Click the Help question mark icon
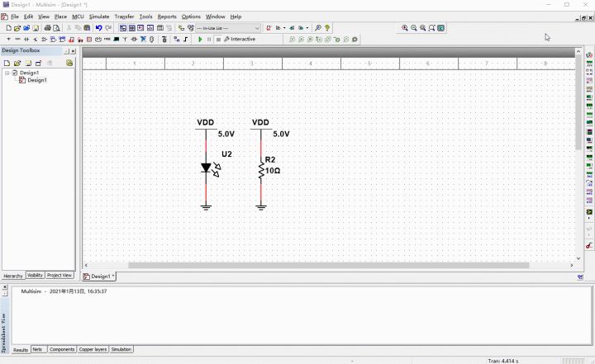 (x=327, y=27)
